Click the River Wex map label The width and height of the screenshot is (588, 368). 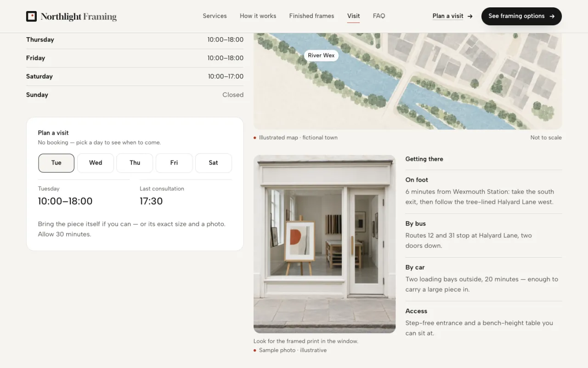click(x=321, y=56)
